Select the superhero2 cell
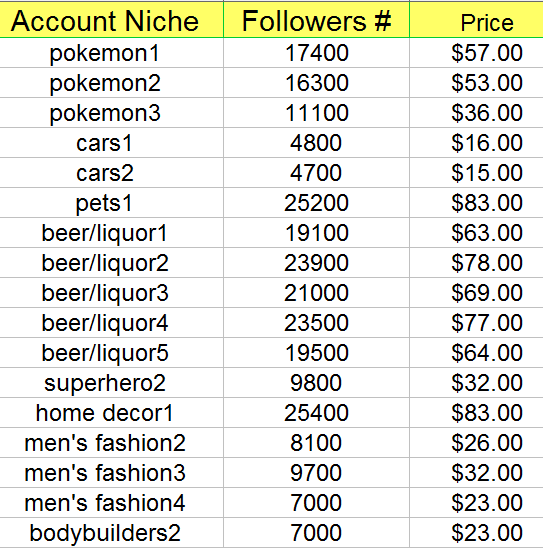The image size is (543, 548). (x=111, y=383)
